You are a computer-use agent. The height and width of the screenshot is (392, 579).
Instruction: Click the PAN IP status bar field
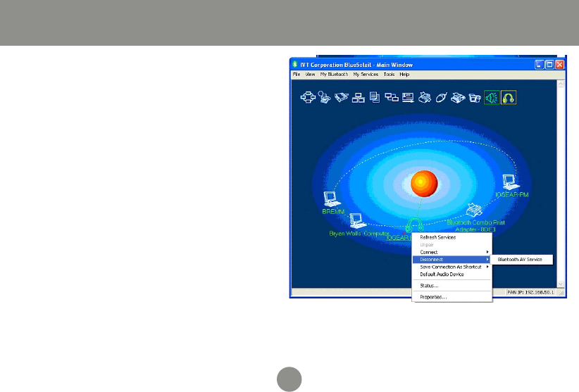tap(530, 292)
